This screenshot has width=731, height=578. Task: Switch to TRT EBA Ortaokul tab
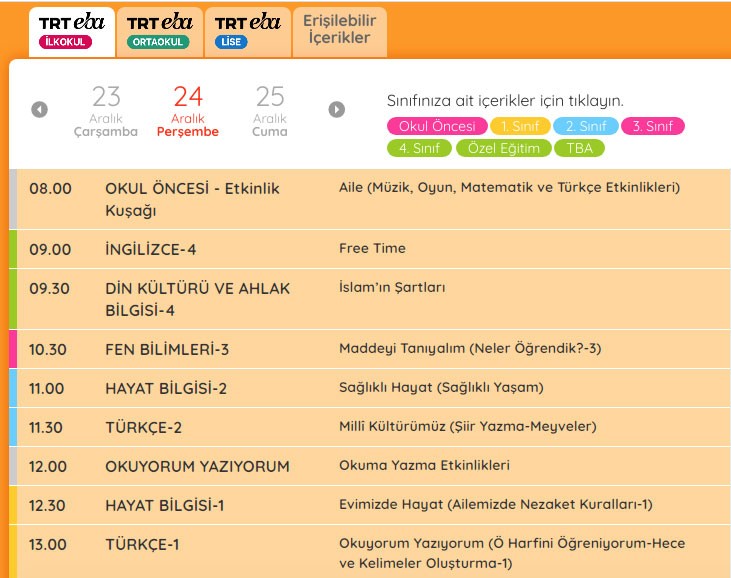pyautogui.click(x=159, y=31)
